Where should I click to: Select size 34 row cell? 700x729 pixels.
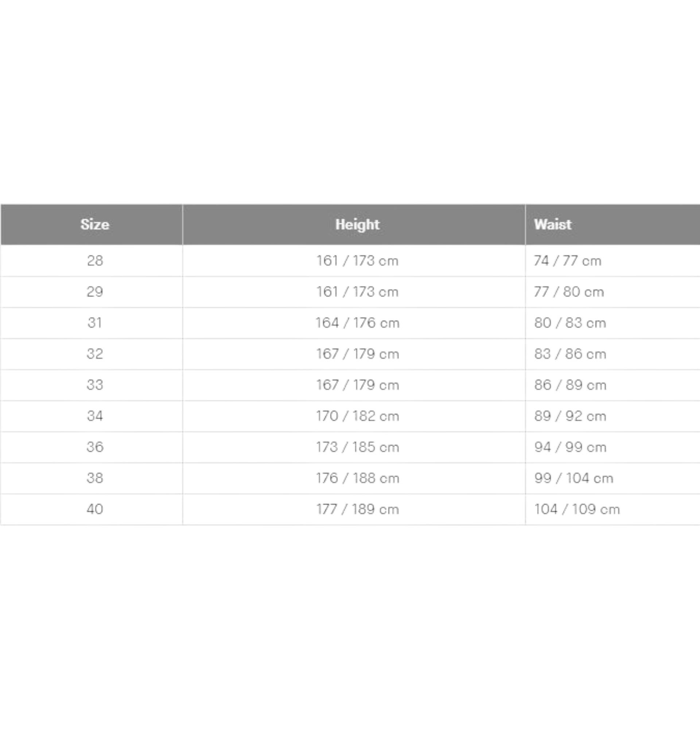(95, 416)
